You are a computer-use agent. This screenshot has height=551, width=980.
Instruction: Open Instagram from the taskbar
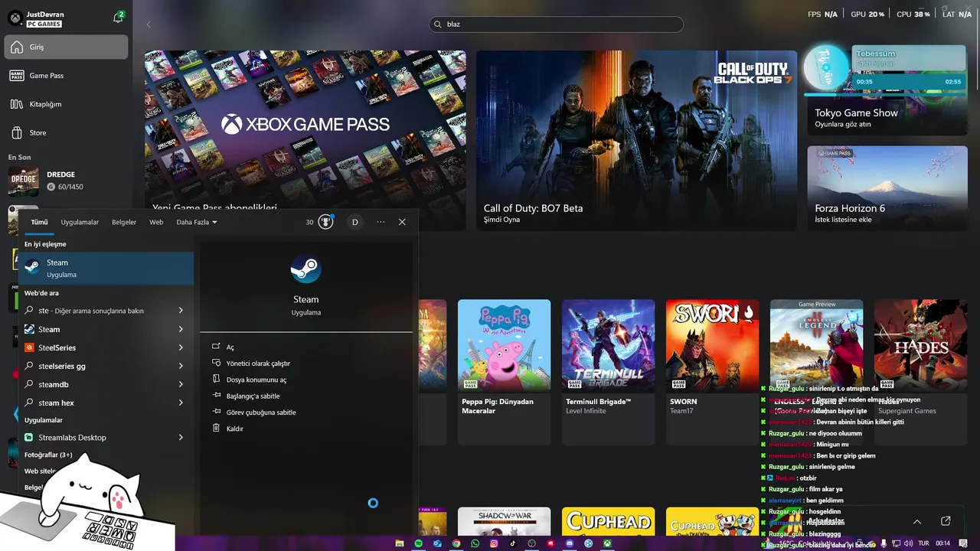tap(494, 543)
